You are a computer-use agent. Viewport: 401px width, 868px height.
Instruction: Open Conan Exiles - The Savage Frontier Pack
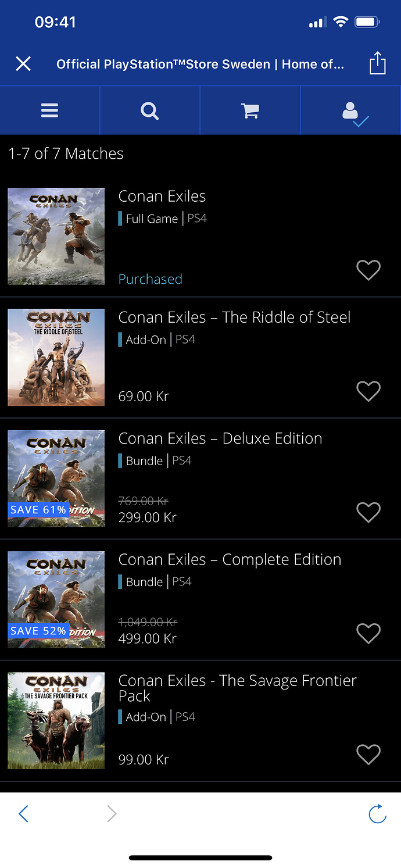coord(237,688)
